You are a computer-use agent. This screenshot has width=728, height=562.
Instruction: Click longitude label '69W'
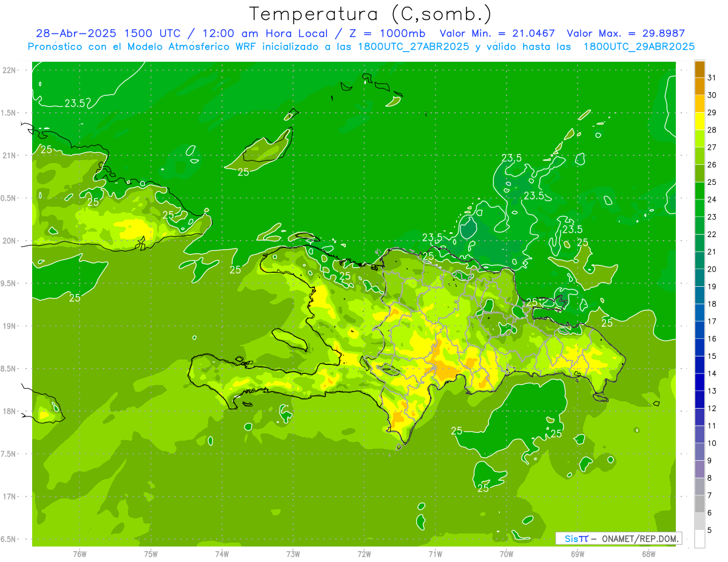pos(578,554)
